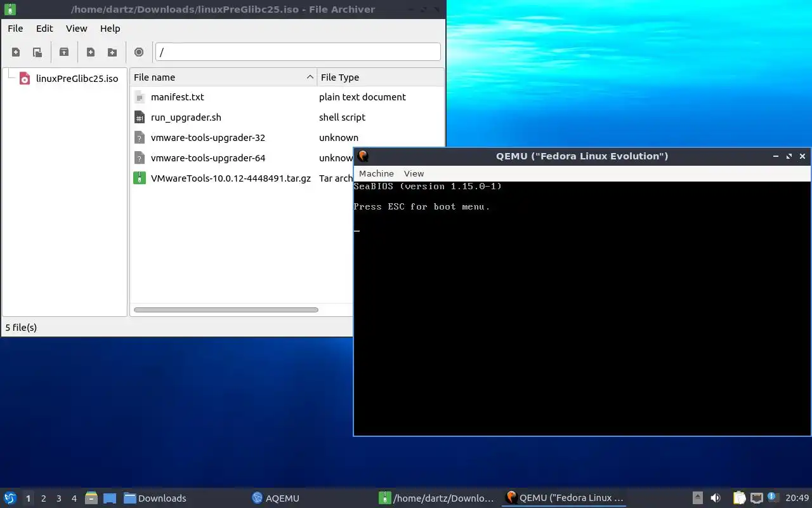Switch to the AQEMU taskbar window
Viewport: 812px width, 508px height.
tap(275, 498)
